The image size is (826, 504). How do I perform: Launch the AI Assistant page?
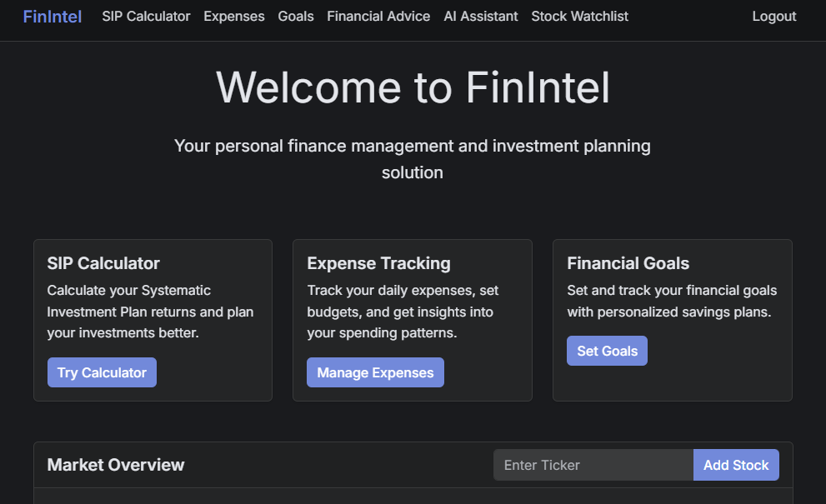[x=481, y=17]
